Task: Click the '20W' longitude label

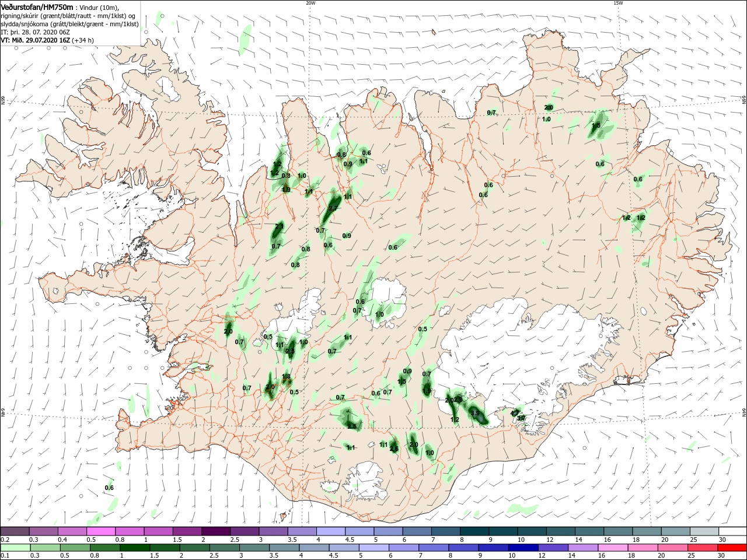Action: click(x=310, y=3)
